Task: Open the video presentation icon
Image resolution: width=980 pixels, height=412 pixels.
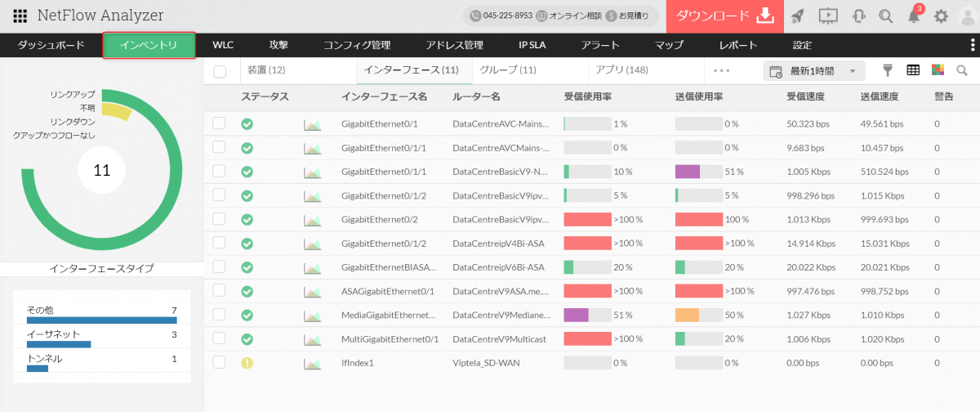Action: click(x=828, y=16)
